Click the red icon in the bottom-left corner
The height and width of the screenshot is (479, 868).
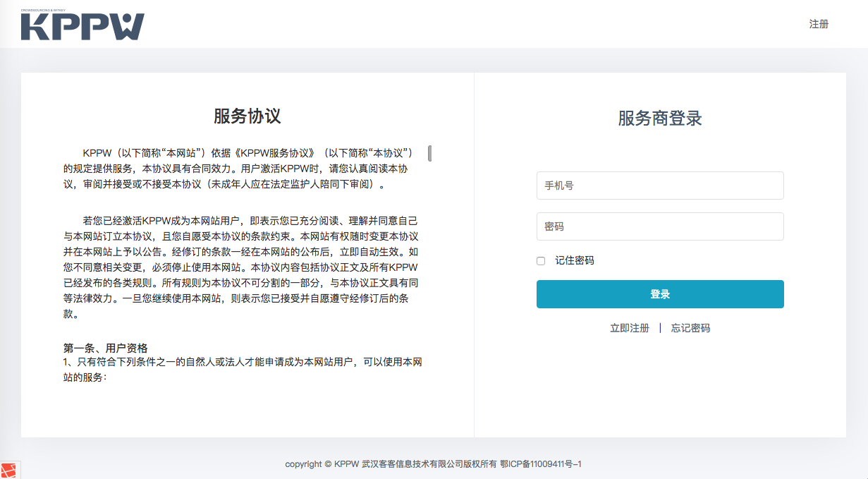9,471
